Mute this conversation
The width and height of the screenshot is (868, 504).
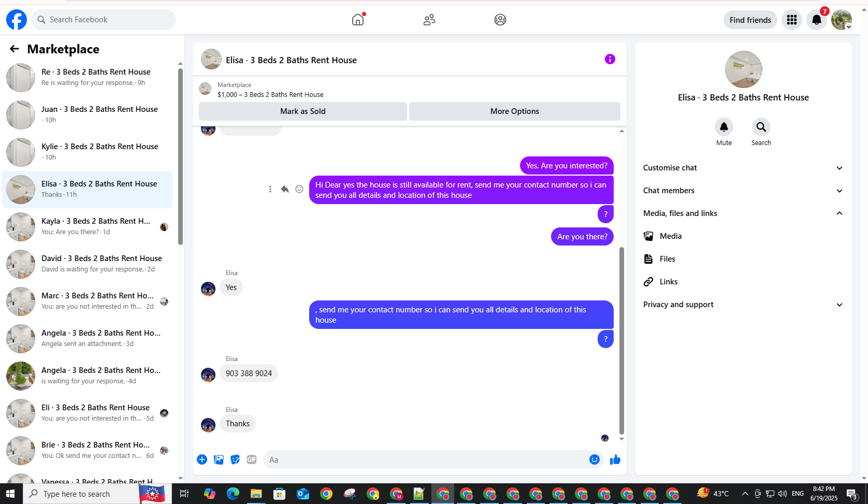click(x=724, y=127)
